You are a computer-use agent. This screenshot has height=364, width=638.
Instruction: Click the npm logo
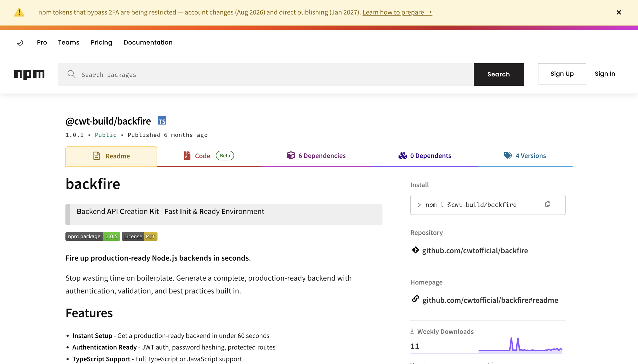[29, 74]
